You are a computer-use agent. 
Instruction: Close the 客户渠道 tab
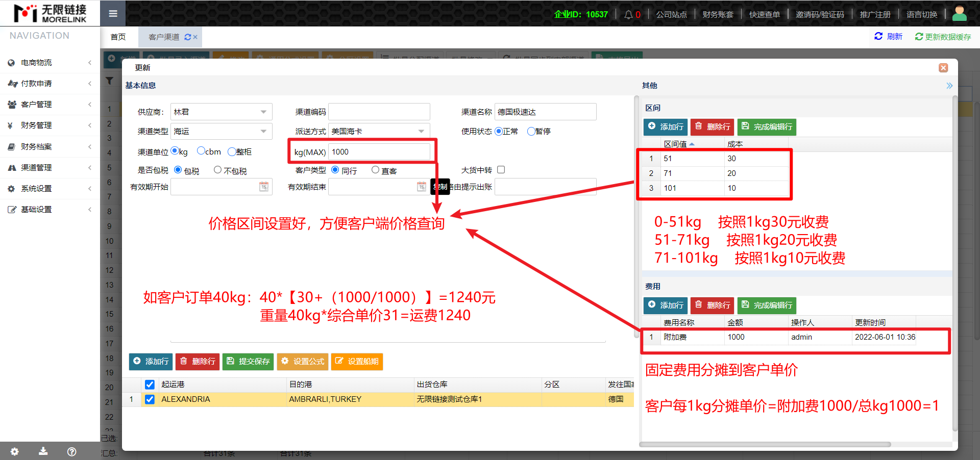[195, 37]
